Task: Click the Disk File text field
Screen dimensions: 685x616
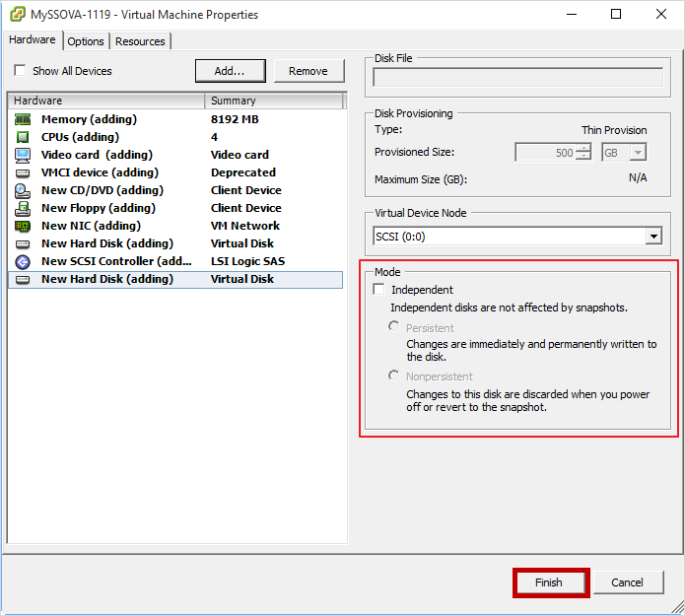Action: coord(517,78)
